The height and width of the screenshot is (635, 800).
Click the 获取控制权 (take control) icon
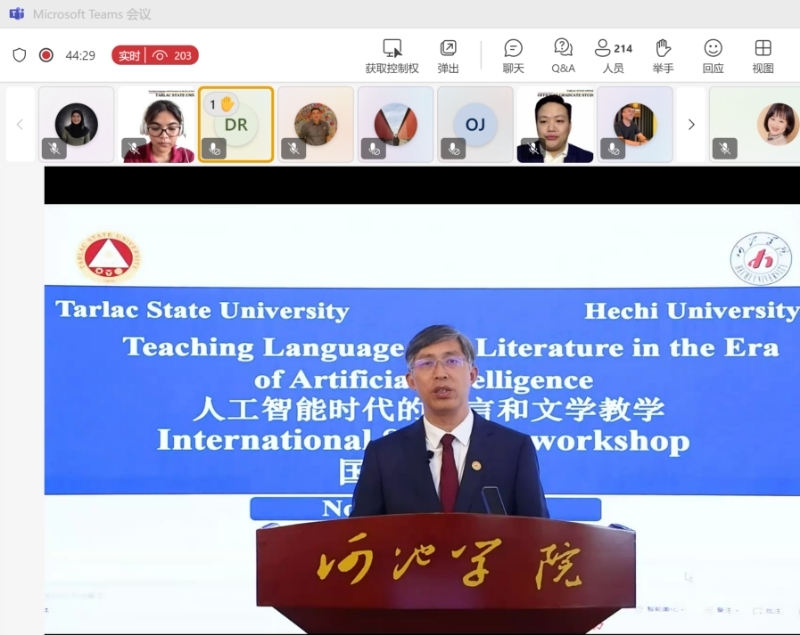[392, 48]
